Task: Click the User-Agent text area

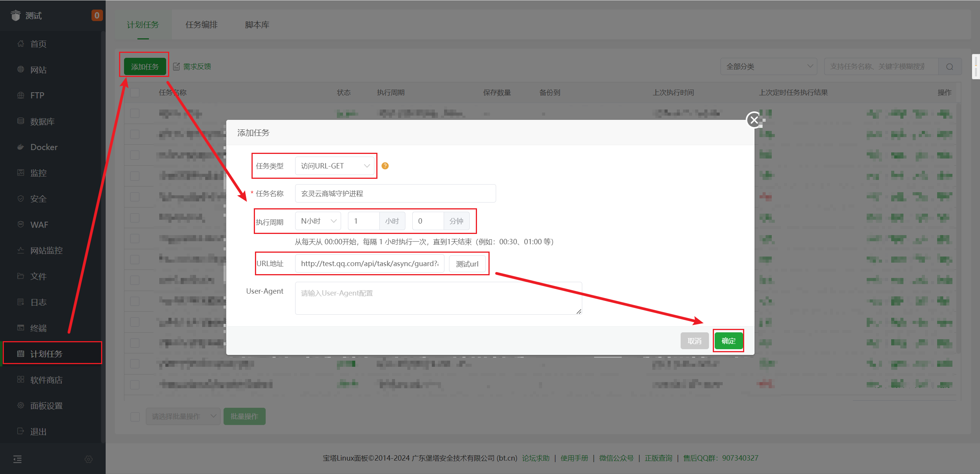Action: click(x=438, y=299)
